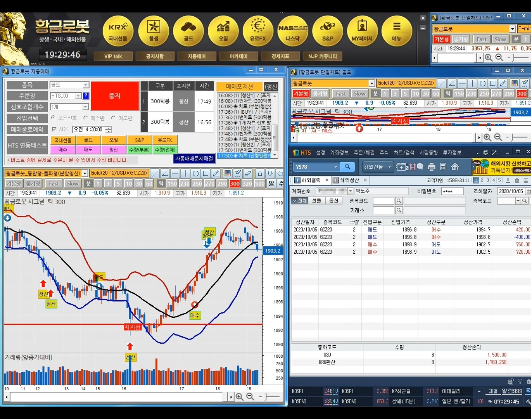Screen dimensions: 532x419
Task: Click the search magnifier next to 7978 in HTS
Action: pos(347,167)
